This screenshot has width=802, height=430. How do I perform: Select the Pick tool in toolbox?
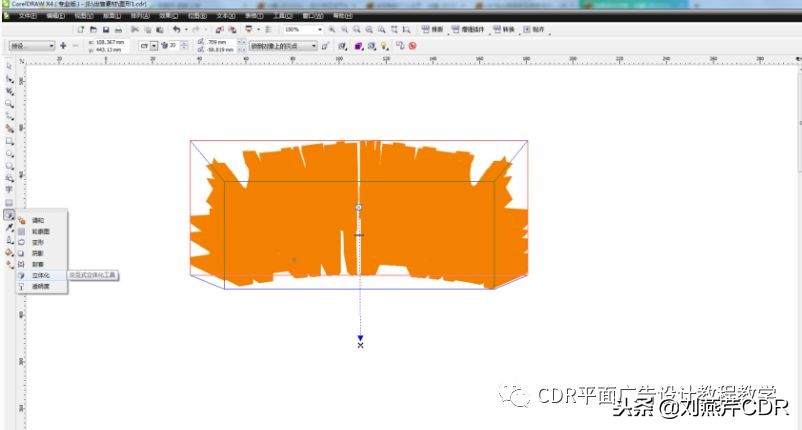point(9,66)
